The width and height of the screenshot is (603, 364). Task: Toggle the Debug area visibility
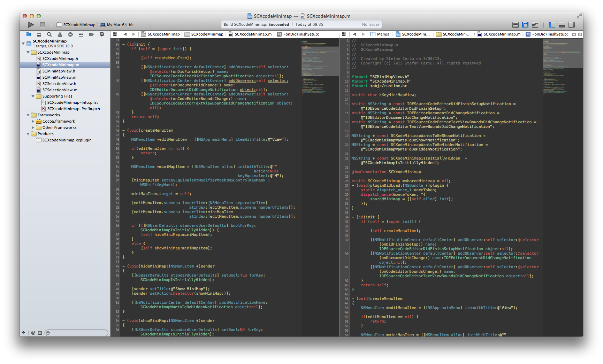(562, 25)
